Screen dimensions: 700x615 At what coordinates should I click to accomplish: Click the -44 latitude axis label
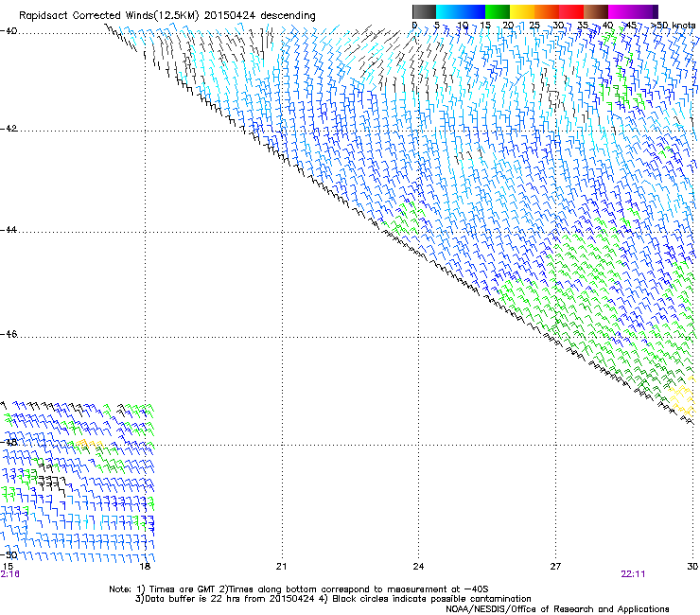(9, 230)
